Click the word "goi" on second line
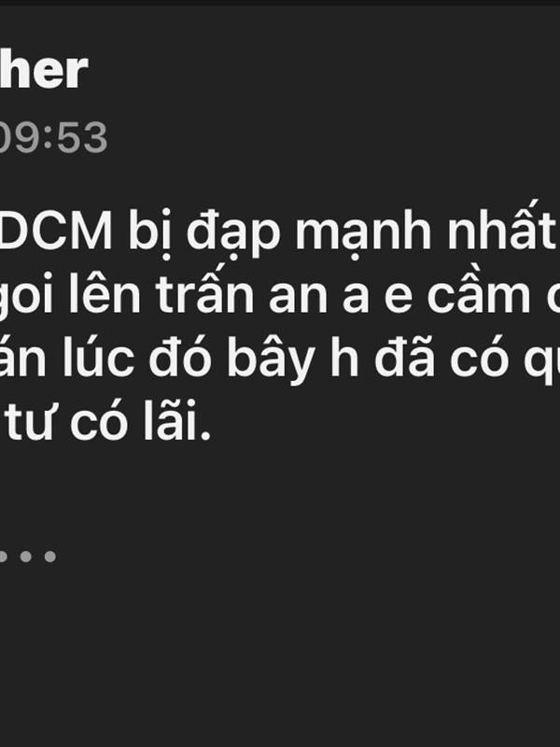Screen dimensions: 560x747 click(x=26, y=300)
